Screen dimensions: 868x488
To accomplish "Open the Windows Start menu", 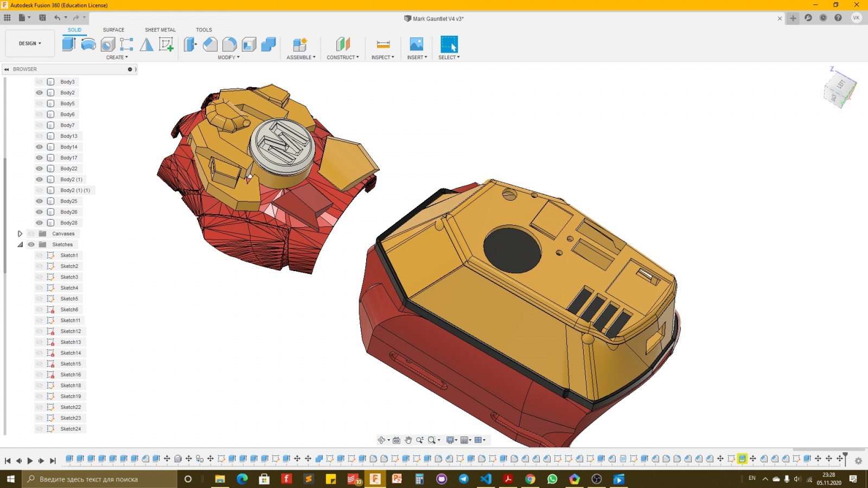I will (11, 479).
